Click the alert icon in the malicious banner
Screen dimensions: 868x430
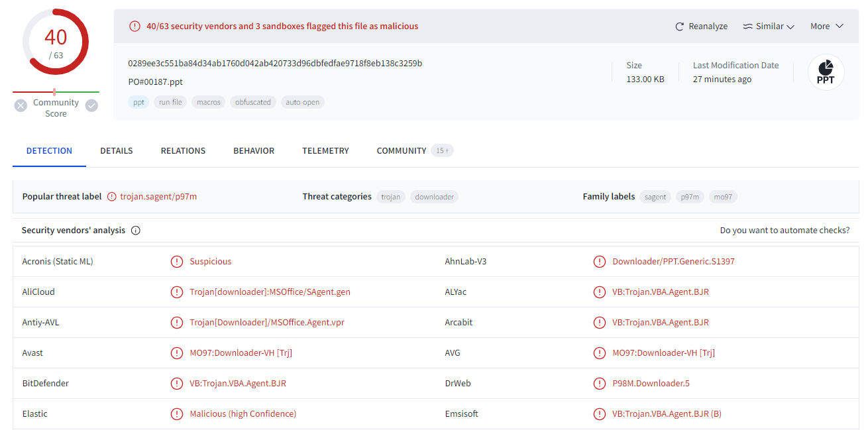[135, 27]
